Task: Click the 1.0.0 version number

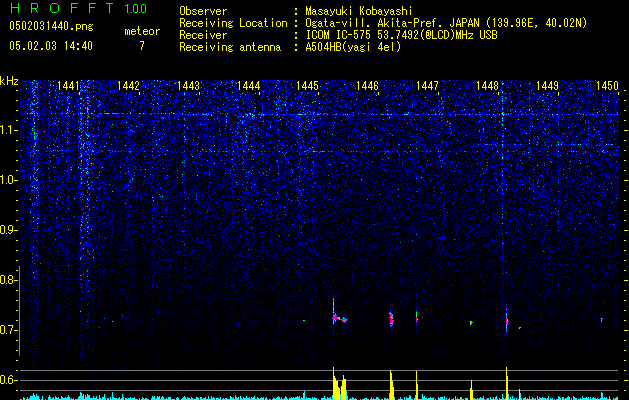Action: 135,9
